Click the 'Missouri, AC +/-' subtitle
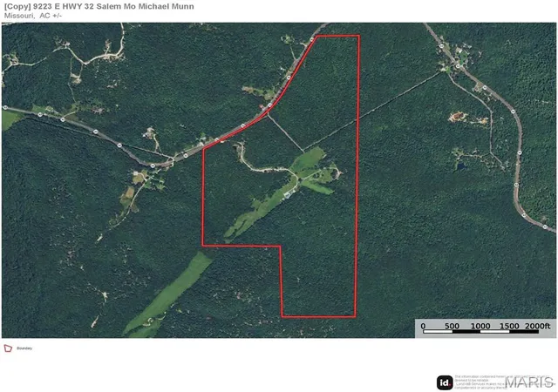This screenshot has height=392, width=558. click(33, 16)
